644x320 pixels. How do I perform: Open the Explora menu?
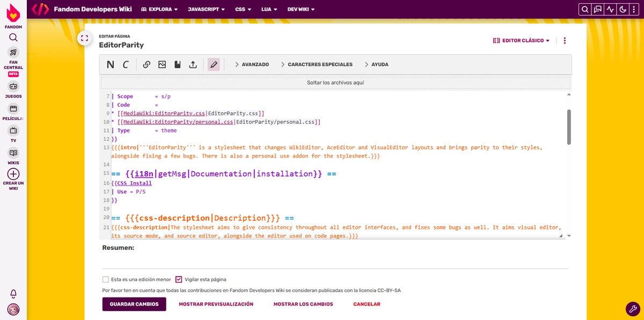point(160,9)
